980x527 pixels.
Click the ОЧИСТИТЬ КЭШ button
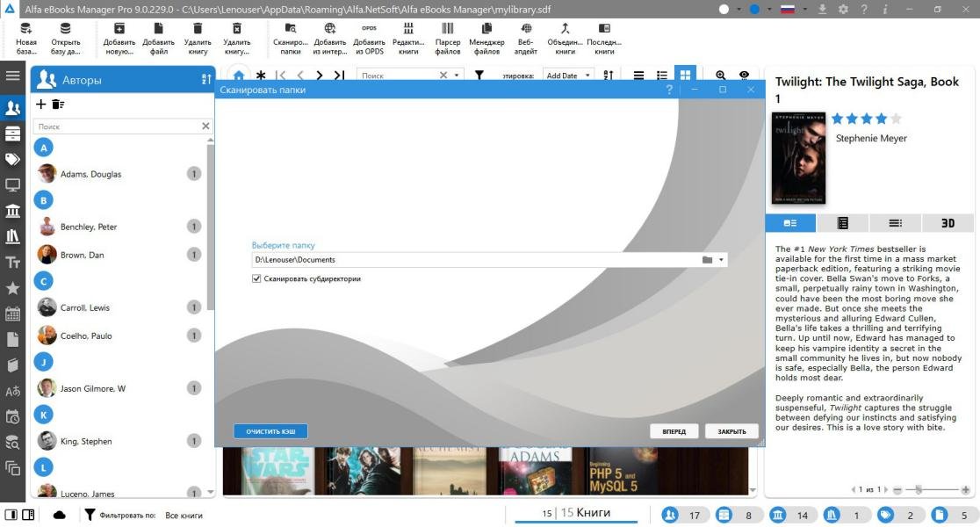point(270,431)
